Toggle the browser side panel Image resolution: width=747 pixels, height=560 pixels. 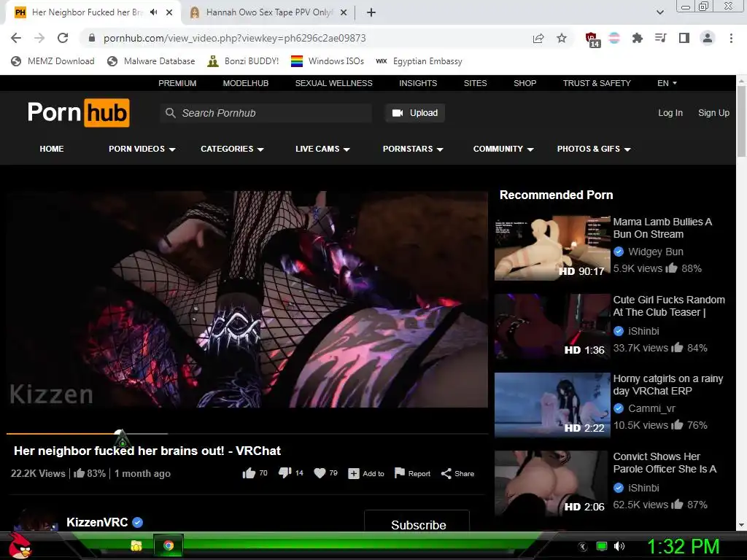tap(684, 38)
